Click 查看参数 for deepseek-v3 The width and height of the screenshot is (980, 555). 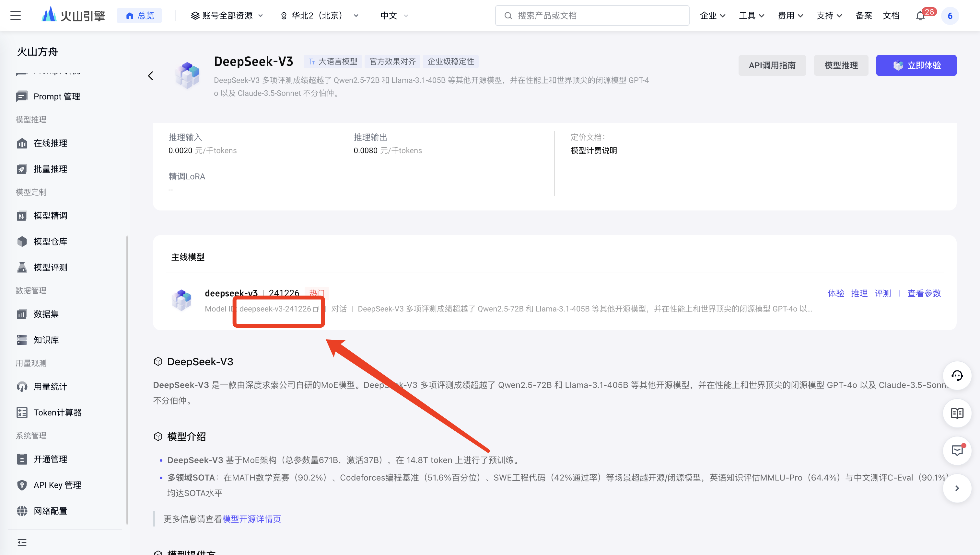click(x=924, y=293)
